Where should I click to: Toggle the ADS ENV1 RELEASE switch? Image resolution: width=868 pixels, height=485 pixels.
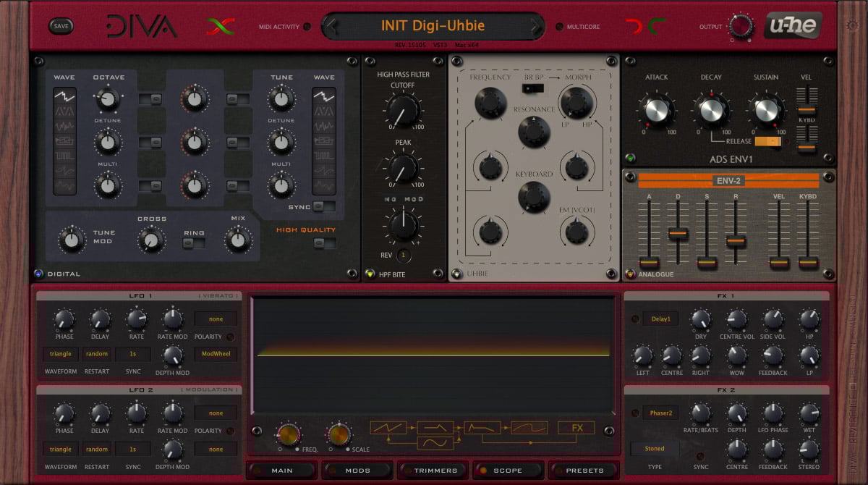[767, 141]
